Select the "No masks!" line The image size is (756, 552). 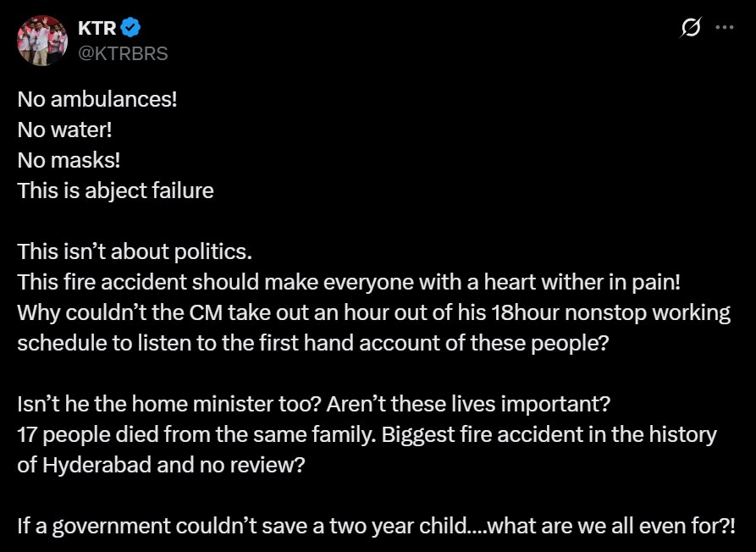point(65,160)
